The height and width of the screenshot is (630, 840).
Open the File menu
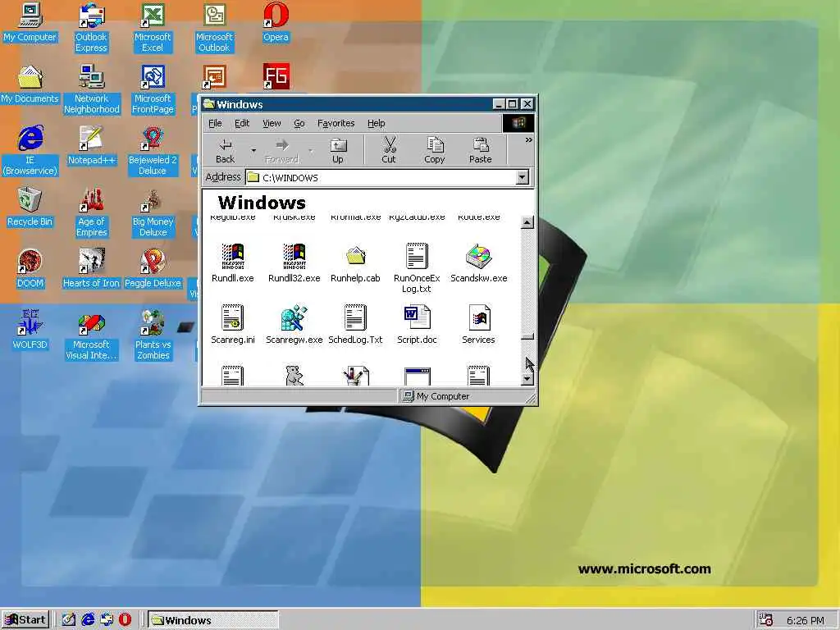point(215,123)
